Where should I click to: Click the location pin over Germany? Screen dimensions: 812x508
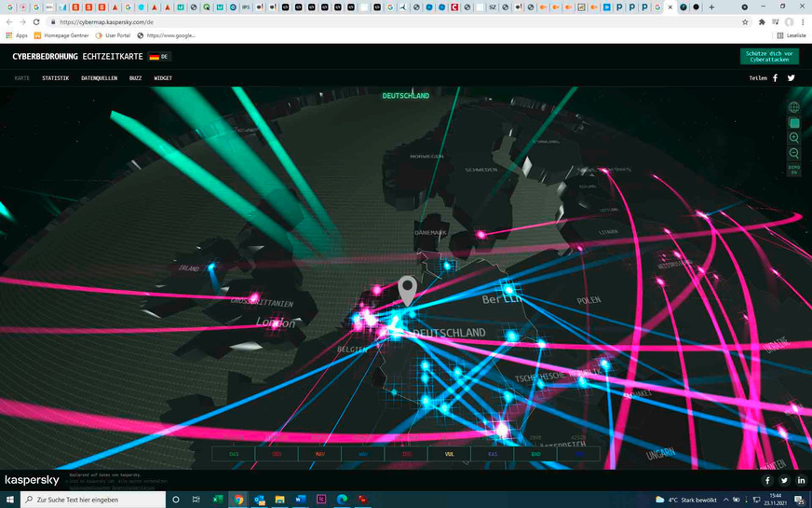tap(407, 290)
